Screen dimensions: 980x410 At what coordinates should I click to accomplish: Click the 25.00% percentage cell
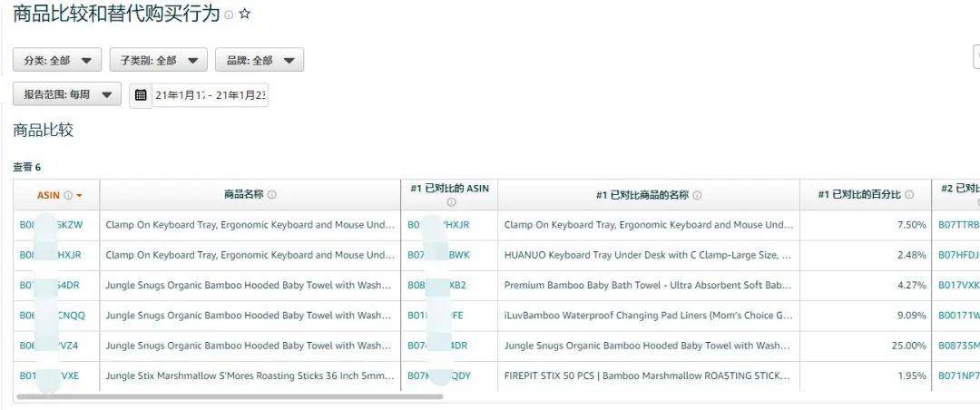907,346
